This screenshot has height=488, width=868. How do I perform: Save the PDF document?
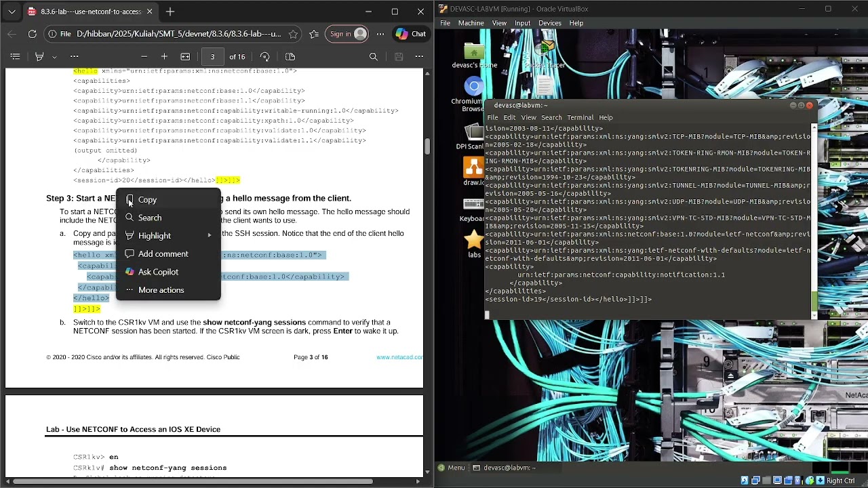click(x=399, y=57)
